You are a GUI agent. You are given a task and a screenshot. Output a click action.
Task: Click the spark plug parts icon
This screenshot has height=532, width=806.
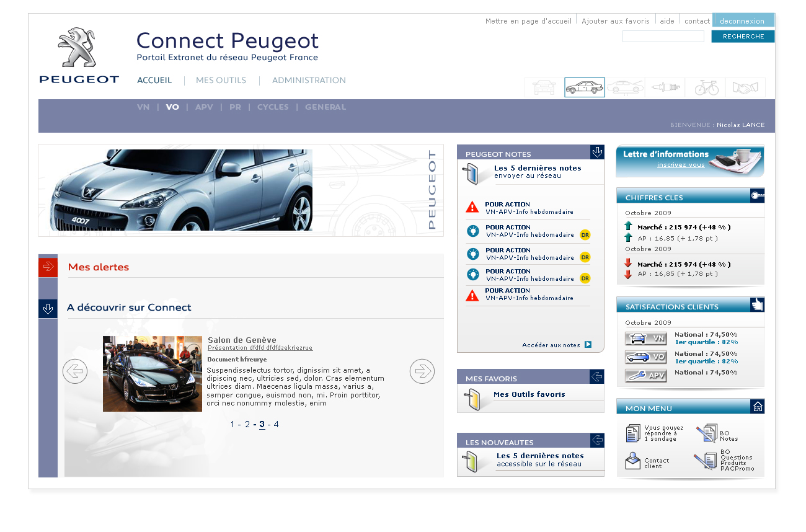pos(665,87)
